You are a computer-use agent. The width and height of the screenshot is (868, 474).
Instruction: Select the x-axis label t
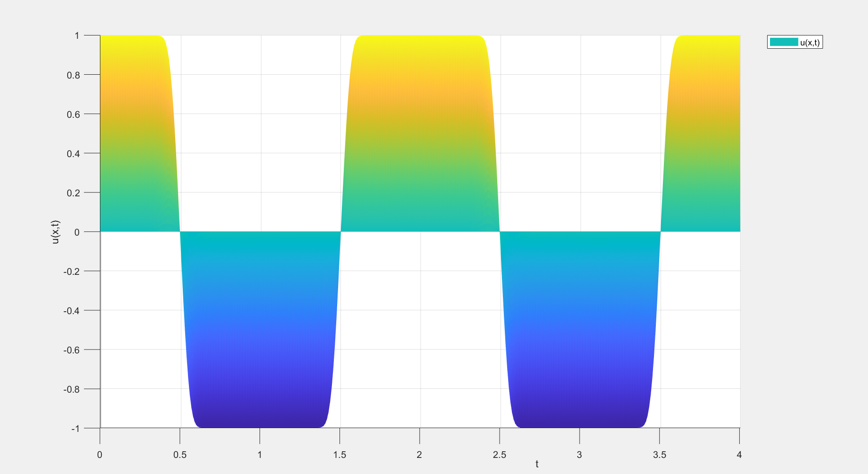coord(537,464)
